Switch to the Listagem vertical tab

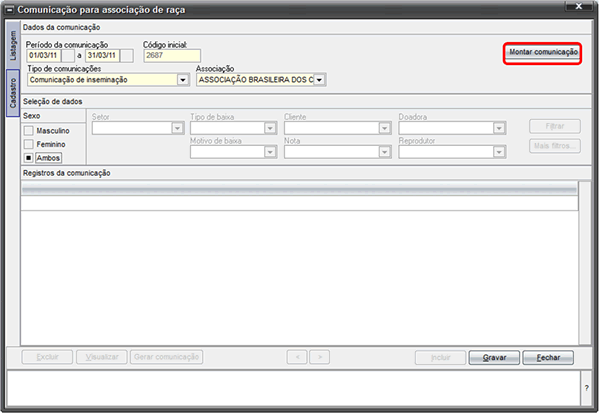point(13,46)
